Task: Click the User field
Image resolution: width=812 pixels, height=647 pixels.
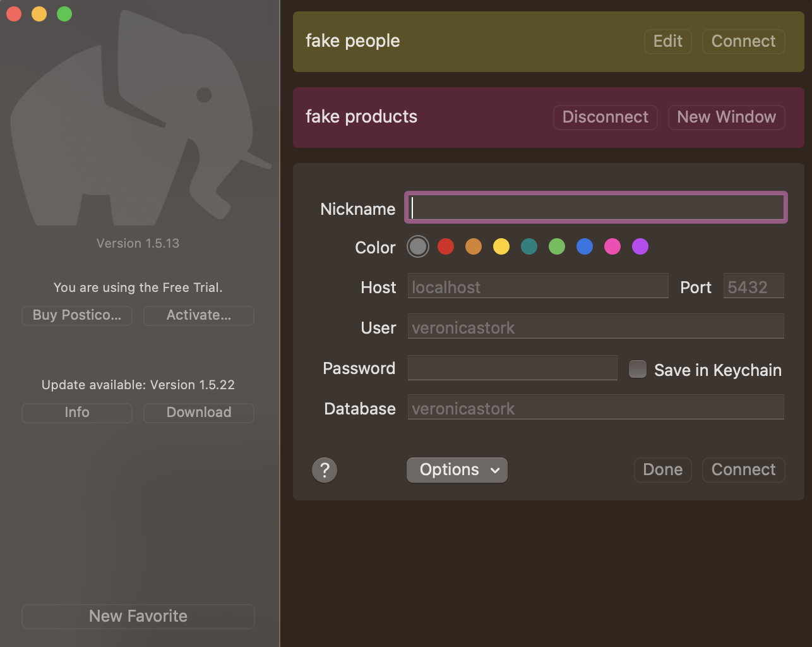Action: (596, 326)
